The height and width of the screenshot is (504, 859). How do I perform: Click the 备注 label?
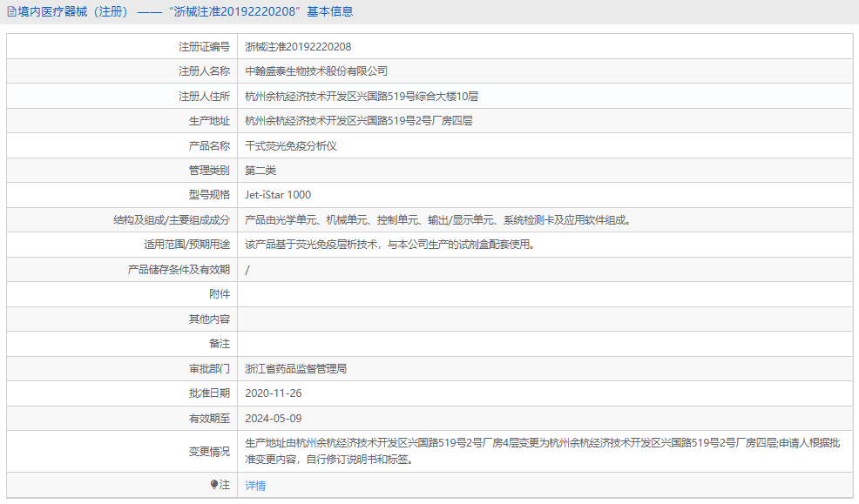tap(220, 344)
